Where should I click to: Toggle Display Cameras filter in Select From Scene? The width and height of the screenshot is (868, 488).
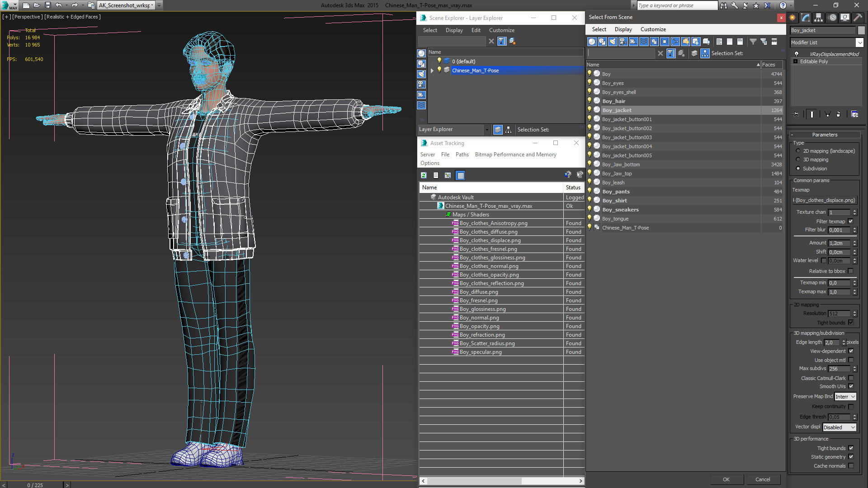pyautogui.click(x=623, y=42)
